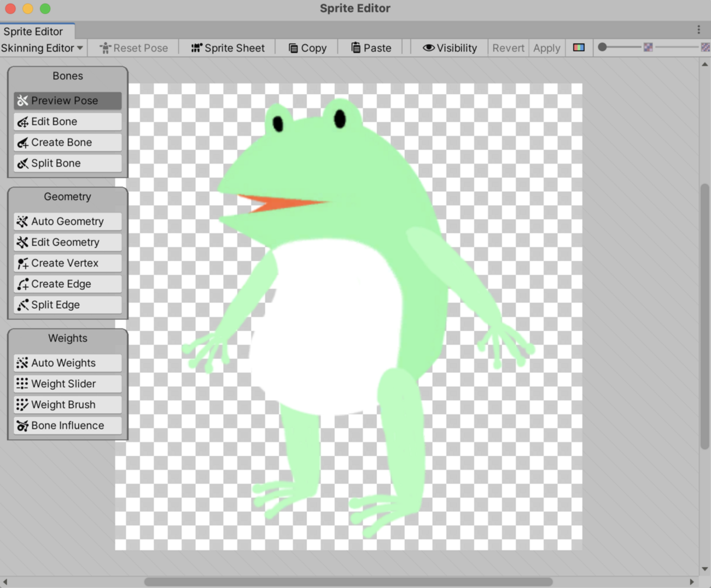Toggle the Visibility eye panel
This screenshot has width=711, height=588.
450,48
